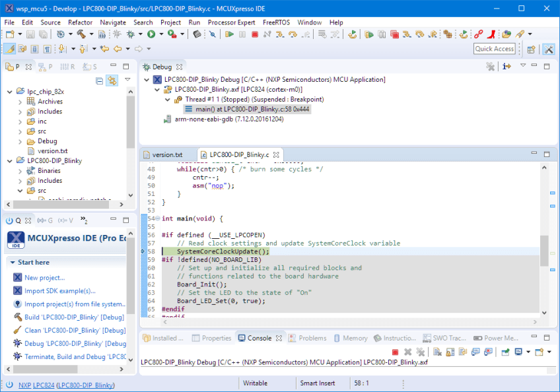Step Into the next statement
The height and width of the screenshot is (392, 560).
pyautogui.click(x=280, y=34)
